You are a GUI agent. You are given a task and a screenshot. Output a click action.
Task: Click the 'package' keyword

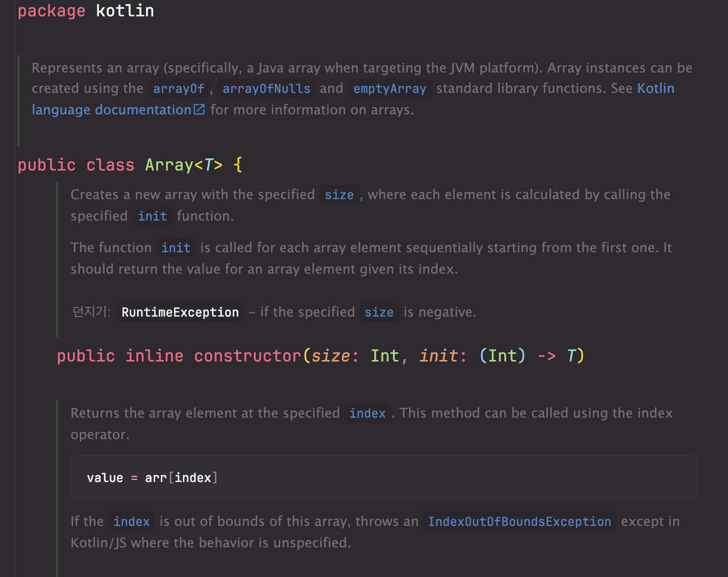(52, 11)
